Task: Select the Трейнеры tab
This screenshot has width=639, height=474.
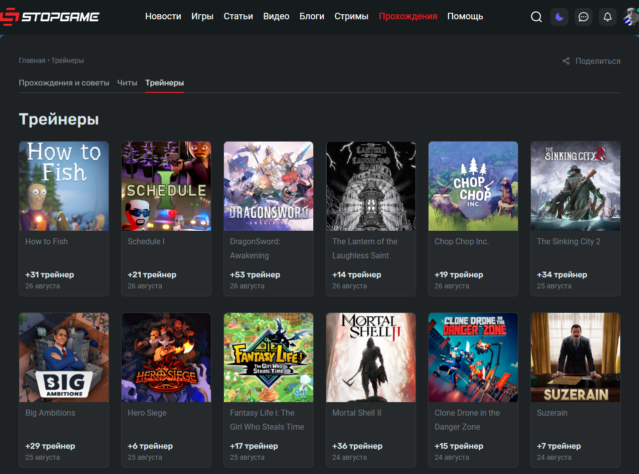Action: 165,83
